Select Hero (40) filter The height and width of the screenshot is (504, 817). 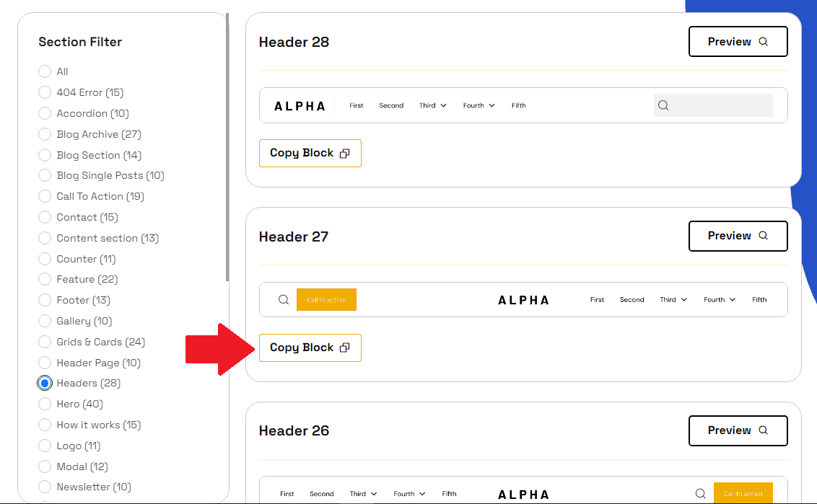point(45,404)
